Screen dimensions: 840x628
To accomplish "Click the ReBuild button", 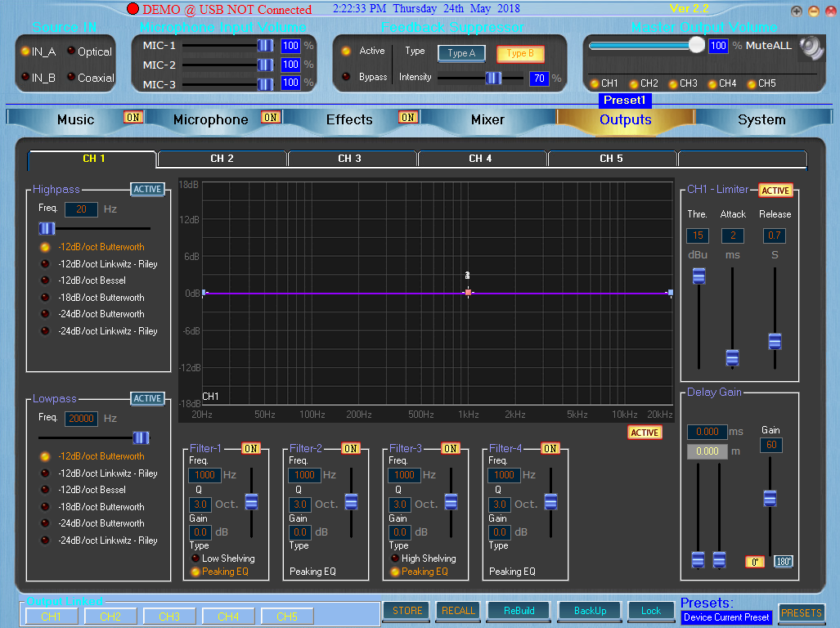I will click(519, 611).
